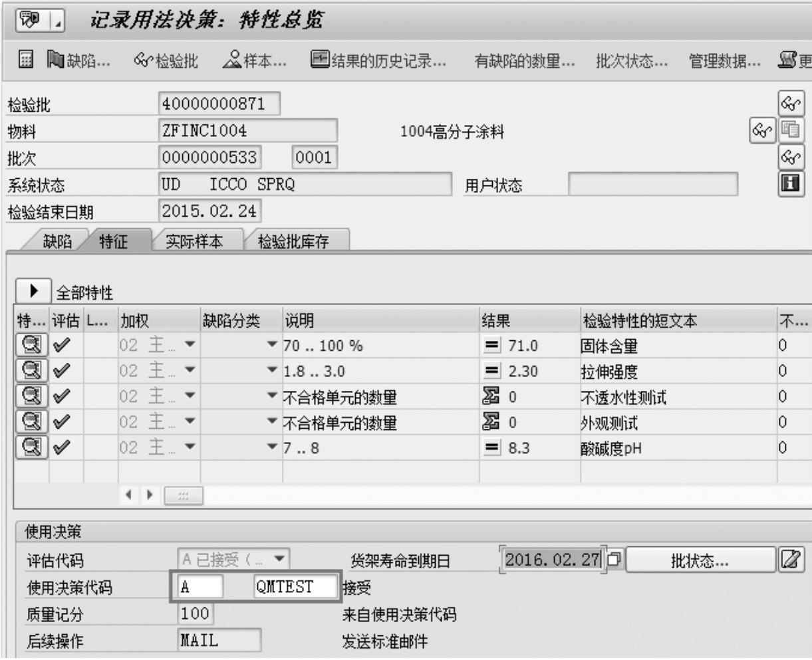
Task: Open details icon for 不透水性测试 row
Action: [32, 397]
